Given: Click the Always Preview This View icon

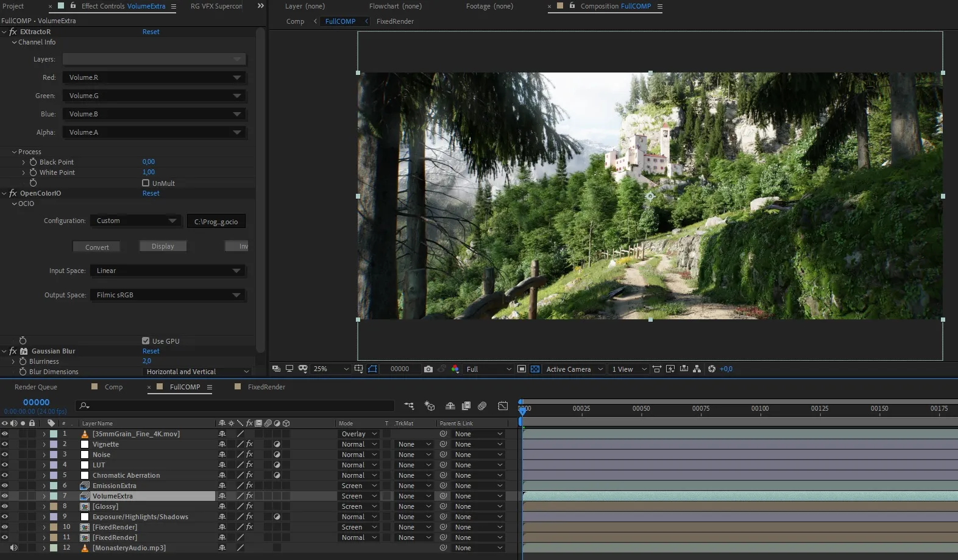Looking at the screenshot, I should 277,369.
